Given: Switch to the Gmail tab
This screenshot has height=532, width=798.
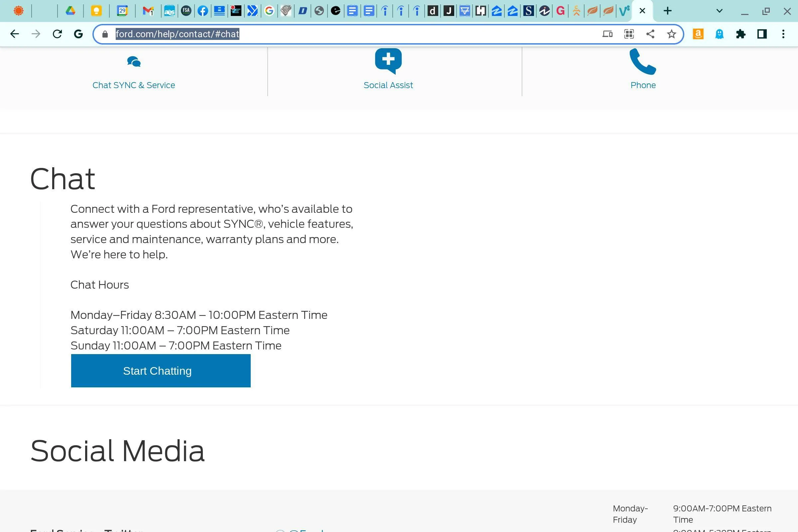Looking at the screenshot, I should (148, 11).
